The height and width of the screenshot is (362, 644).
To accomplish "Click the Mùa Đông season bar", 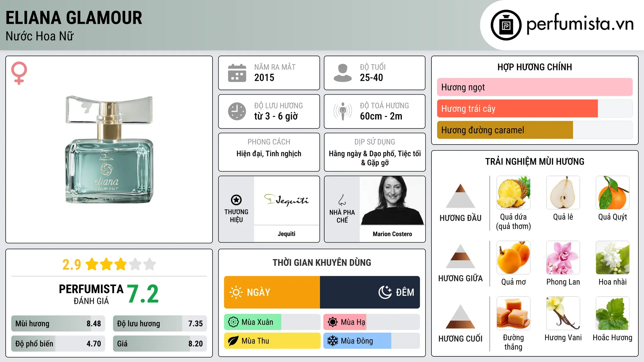I will [x=372, y=341].
